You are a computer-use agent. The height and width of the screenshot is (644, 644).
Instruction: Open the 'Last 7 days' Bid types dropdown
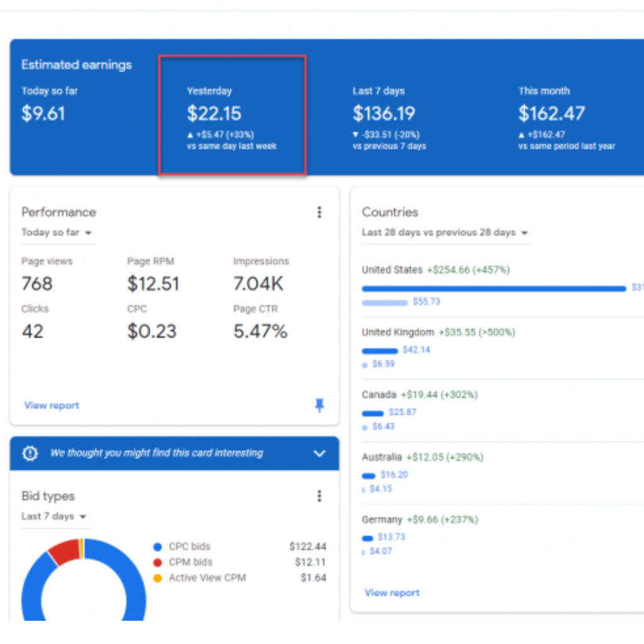click(54, 516)
